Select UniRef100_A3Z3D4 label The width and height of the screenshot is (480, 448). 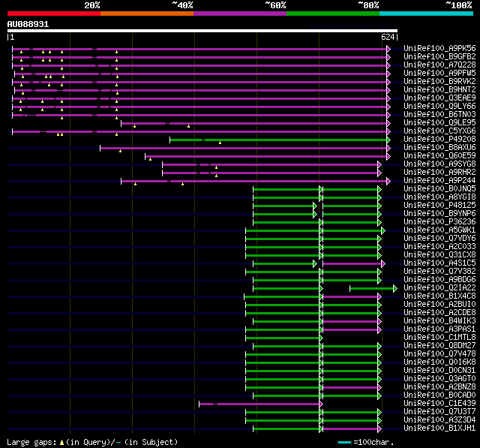tap(439, 420)
